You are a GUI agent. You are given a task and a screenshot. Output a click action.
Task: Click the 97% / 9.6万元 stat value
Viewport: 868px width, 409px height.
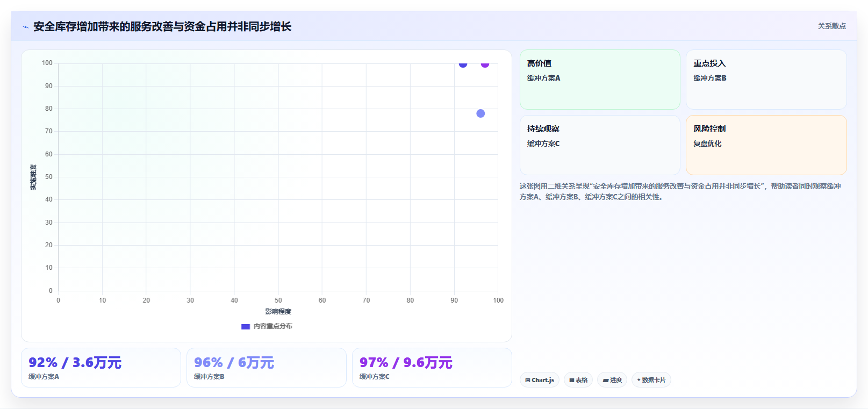pyautogui.click(x=406, y=363)
